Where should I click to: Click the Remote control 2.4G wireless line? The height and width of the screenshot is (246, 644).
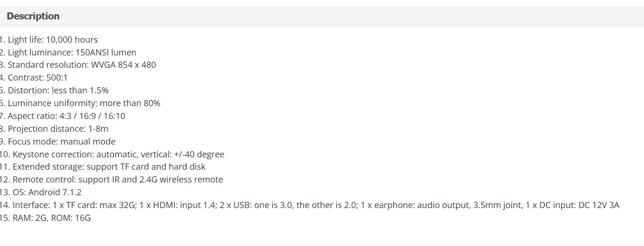(x=111, y=180)
